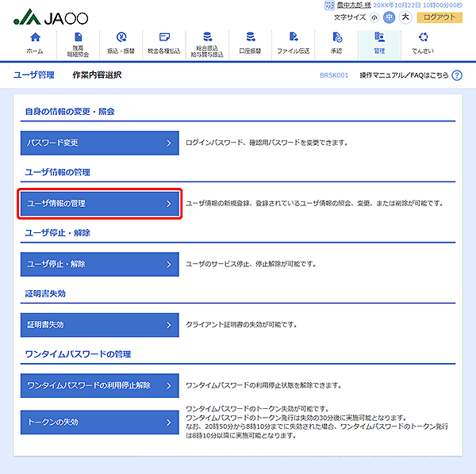
Task: Click the ホーム menu label
Action: click(x=35, y=51)
